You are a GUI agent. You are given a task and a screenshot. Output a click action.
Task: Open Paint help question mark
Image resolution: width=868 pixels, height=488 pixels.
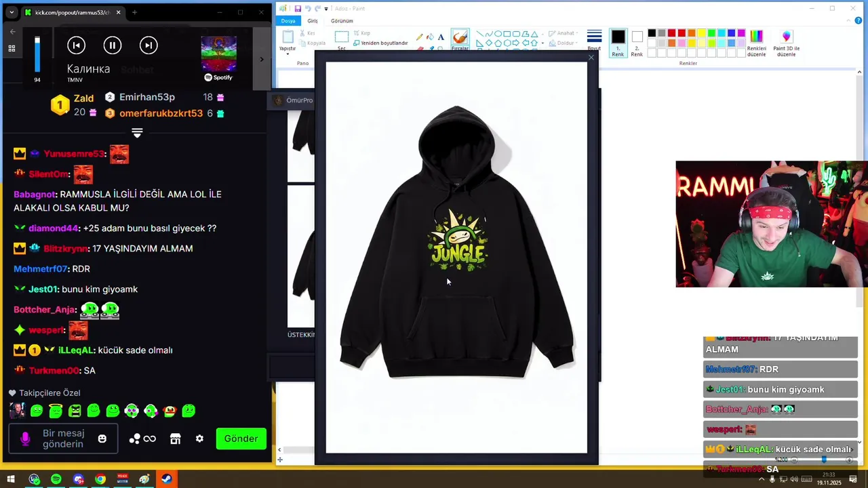[859, 21]
